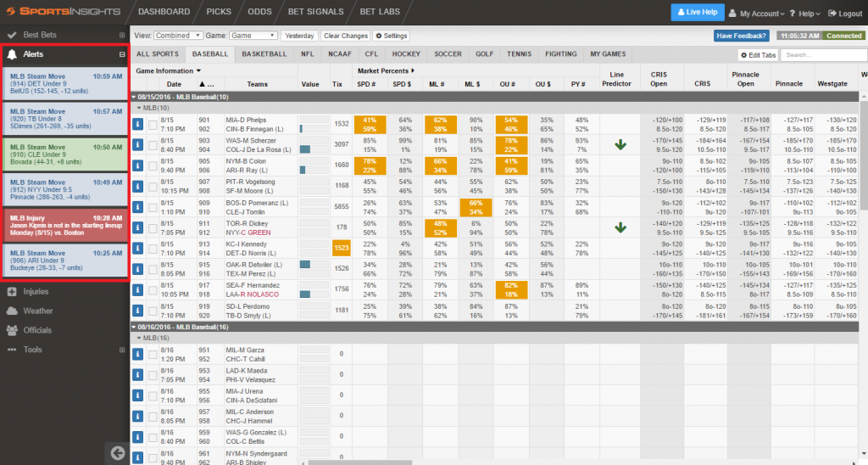
Task: Click the Injuries plus icon
Action: pos(12,292)
